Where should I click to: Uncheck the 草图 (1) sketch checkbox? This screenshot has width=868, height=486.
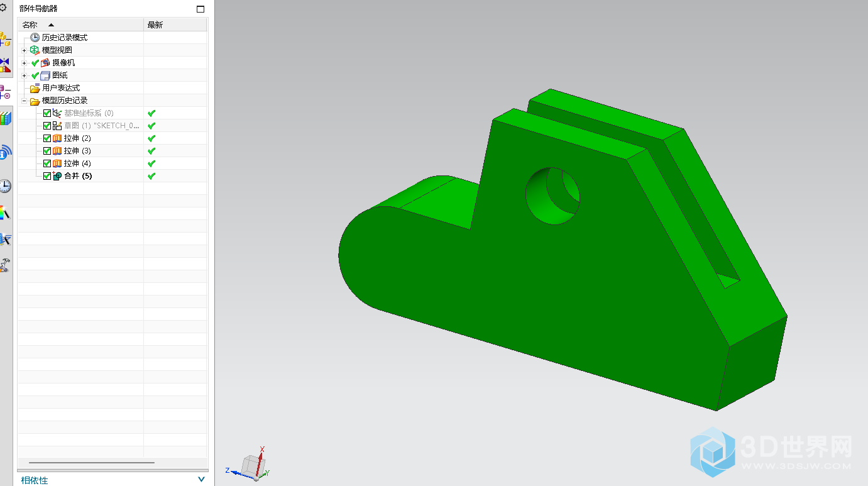click(x=47, y=126)
